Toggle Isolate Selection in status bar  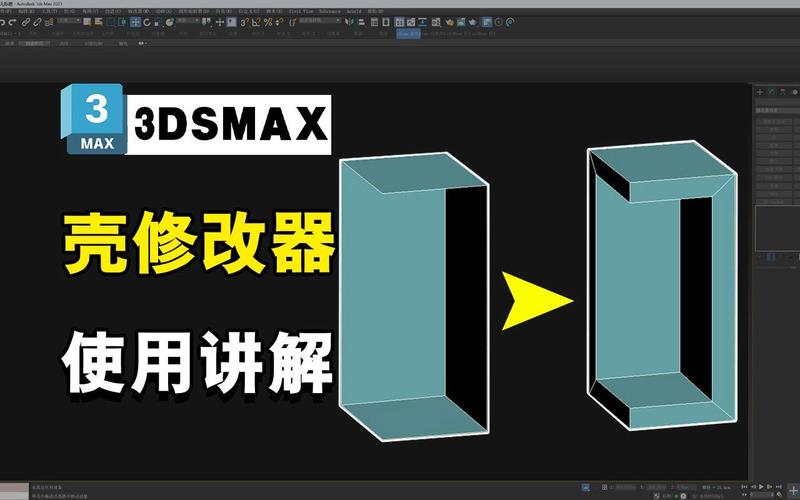[x=586, y=487]
